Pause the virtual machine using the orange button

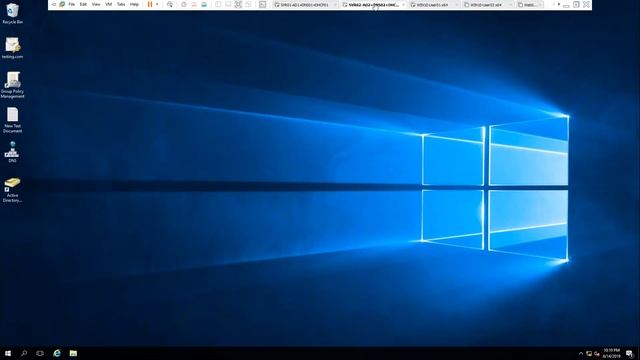150,4
